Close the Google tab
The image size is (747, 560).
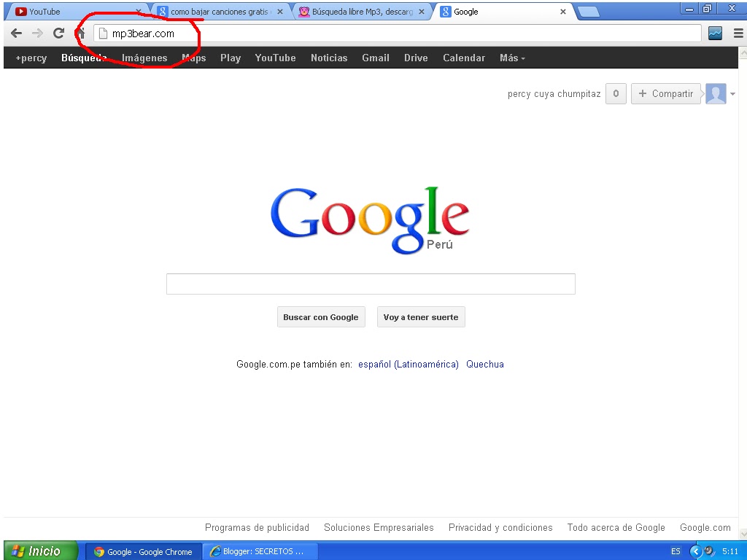(563, 12)
